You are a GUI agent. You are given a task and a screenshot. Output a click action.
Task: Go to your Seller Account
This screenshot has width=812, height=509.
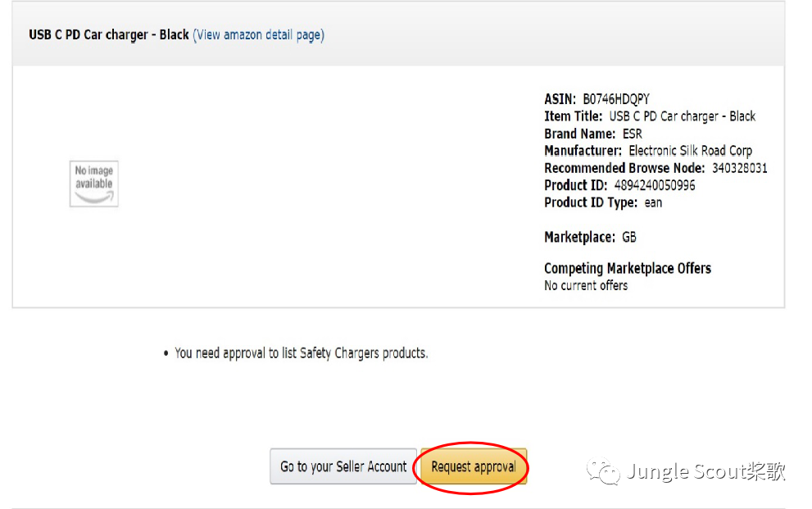point(343,466)
